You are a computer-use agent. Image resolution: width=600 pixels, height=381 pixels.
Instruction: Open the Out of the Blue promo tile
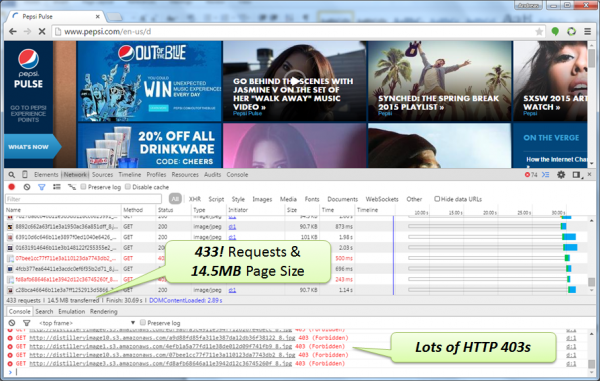coord(150,81)
